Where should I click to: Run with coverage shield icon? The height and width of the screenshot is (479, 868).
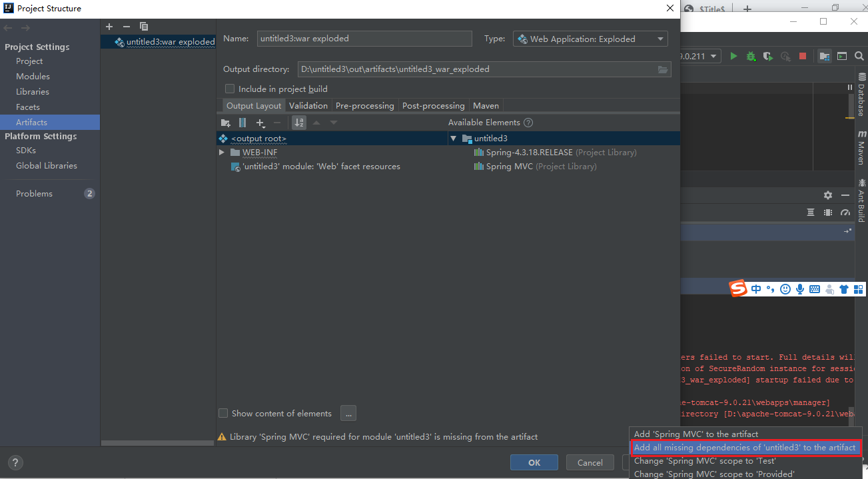(768, 57)
